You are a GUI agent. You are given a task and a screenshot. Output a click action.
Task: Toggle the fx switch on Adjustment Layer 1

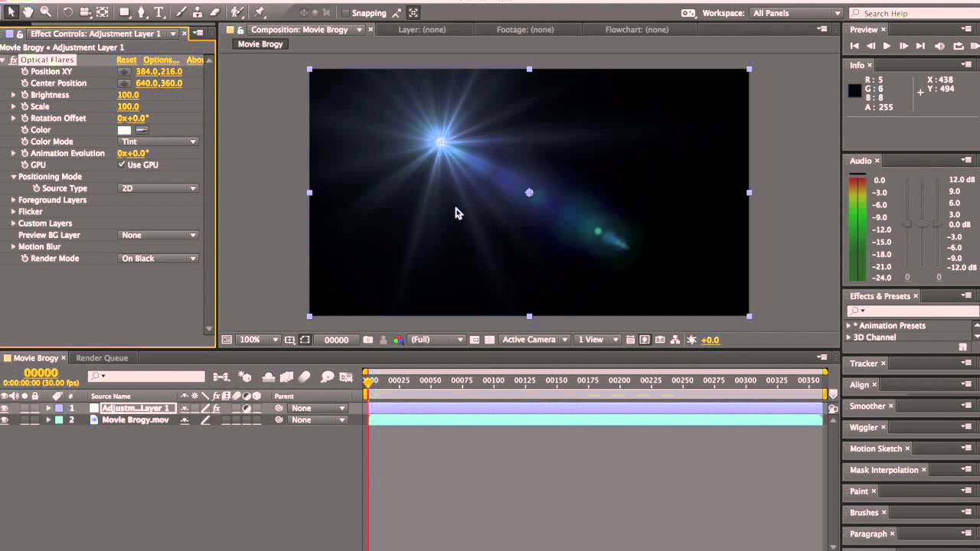click(217, 409)
